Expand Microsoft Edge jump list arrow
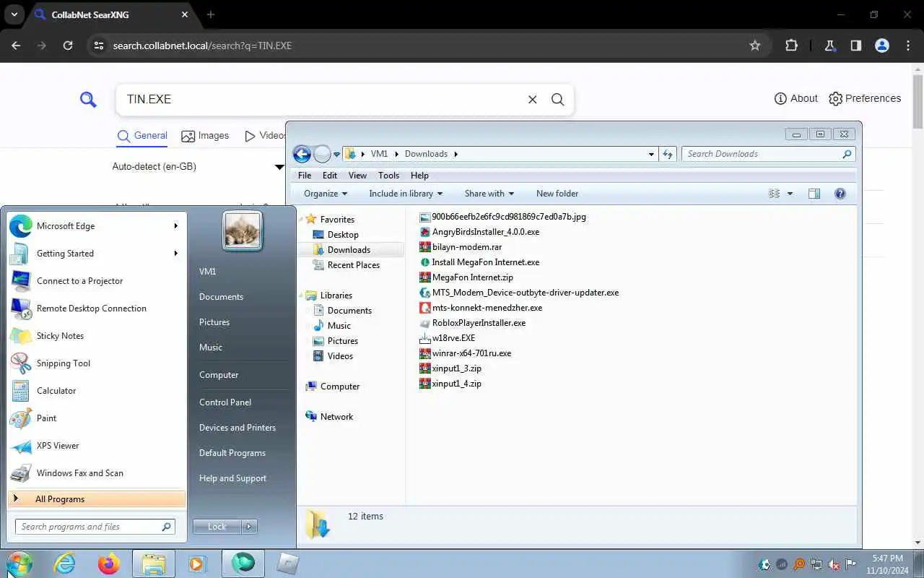The image size is (924, 578). [175, 226]
